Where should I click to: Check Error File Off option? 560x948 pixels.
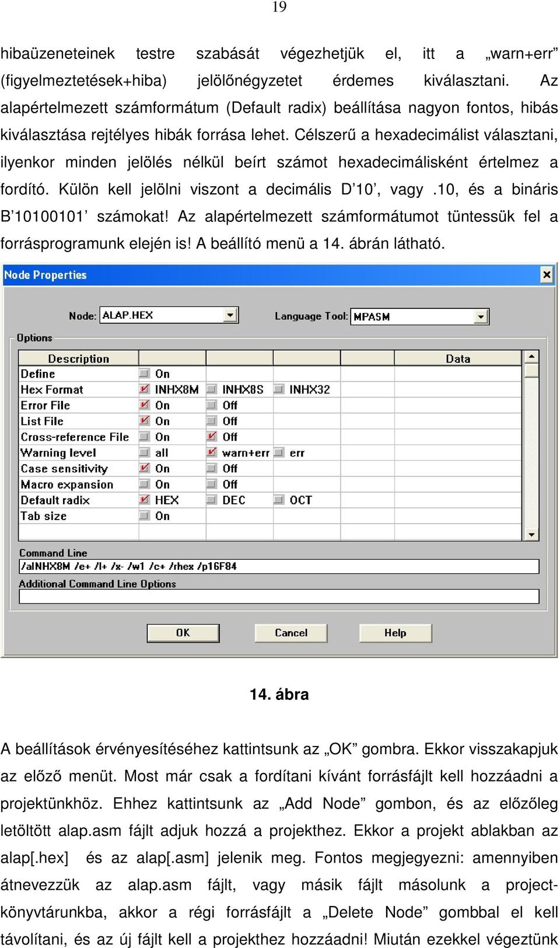(x=212, y=405)
